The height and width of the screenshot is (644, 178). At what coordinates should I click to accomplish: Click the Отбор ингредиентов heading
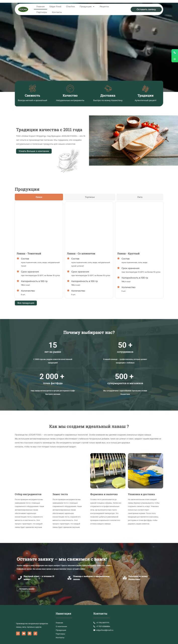pyautogui.click(x=28, y=494)
